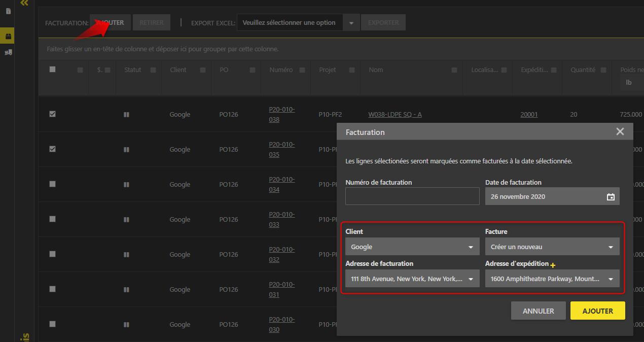The height and width of the screenshot is (342, 644).
Task: Open the Localisation column menu icon
Action: tap(504, 70)
